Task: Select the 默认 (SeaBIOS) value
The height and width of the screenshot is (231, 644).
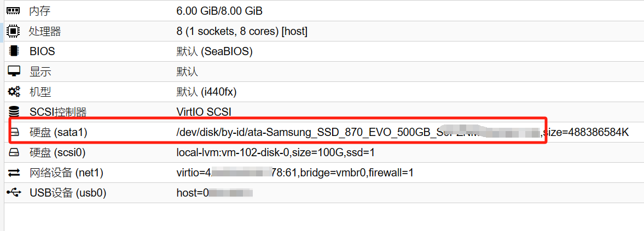Action: [214, 51]
